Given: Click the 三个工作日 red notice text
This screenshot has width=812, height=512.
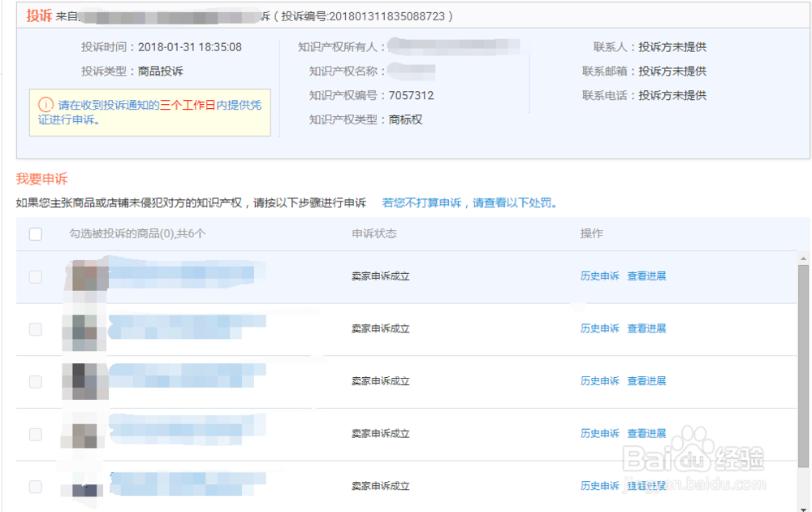Looking at the screenshot, I should coord(188,105).
